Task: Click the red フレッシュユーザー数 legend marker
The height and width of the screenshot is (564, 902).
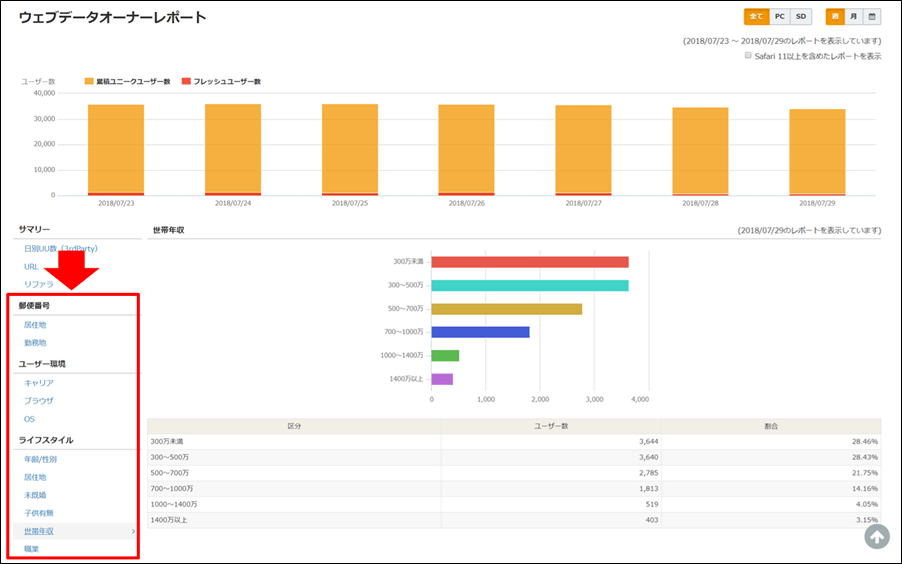Action: (185, 81)
